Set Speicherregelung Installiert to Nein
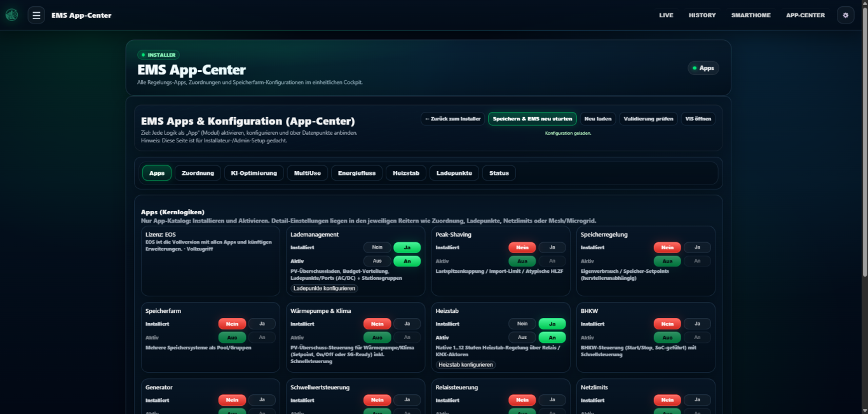The height and width of the screenshot is (414, 868). point(667,247)
